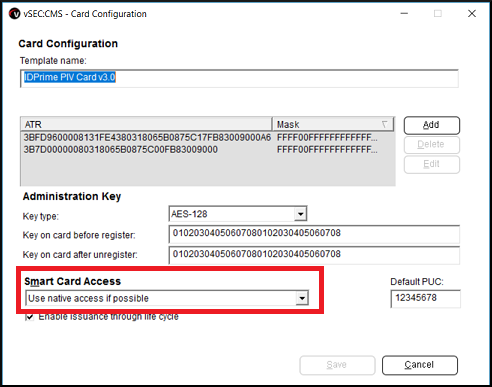
Task: Click the Mask column sort arrow
Action: point(384,124)
